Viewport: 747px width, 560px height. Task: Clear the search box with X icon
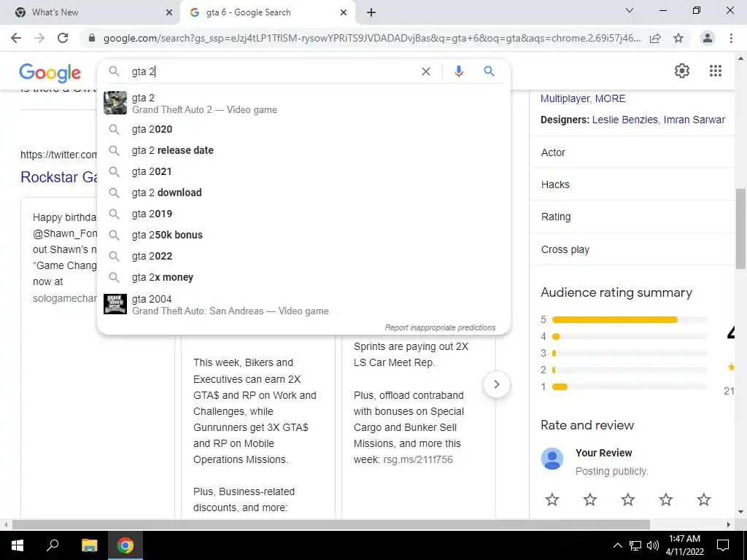426,71
